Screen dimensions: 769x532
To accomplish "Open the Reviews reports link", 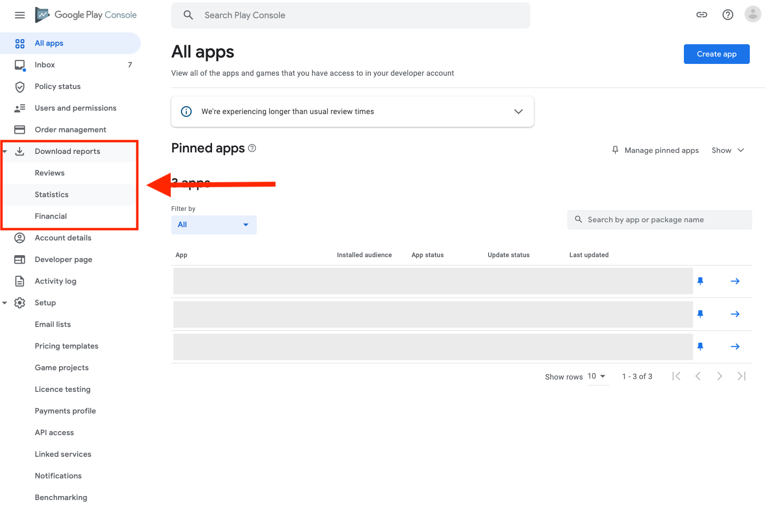I will (50, 173).
